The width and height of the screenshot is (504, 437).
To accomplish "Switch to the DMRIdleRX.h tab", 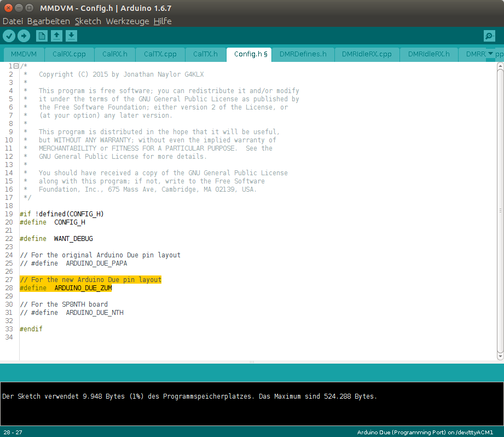I will coord(429,54).
